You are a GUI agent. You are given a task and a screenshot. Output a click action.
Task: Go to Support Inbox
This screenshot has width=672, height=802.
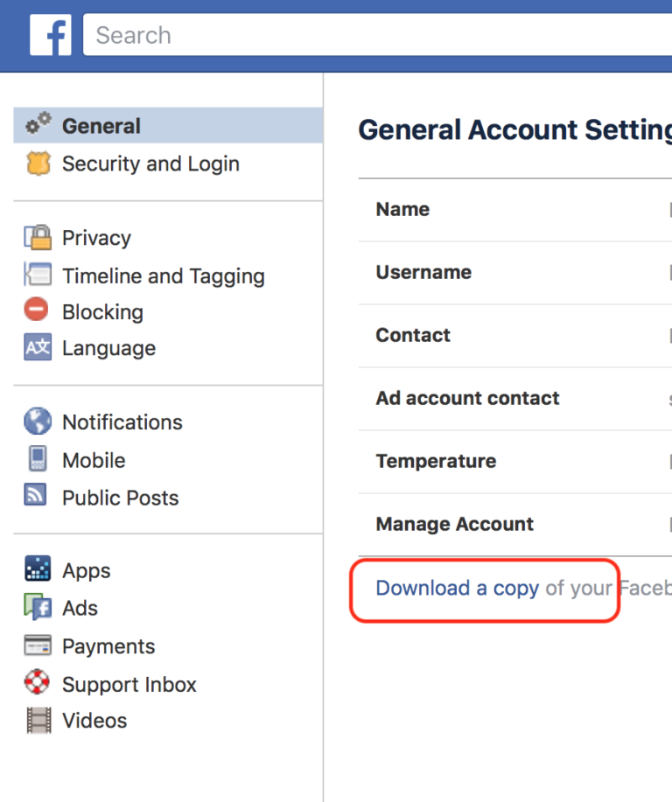tap(129, 684)
